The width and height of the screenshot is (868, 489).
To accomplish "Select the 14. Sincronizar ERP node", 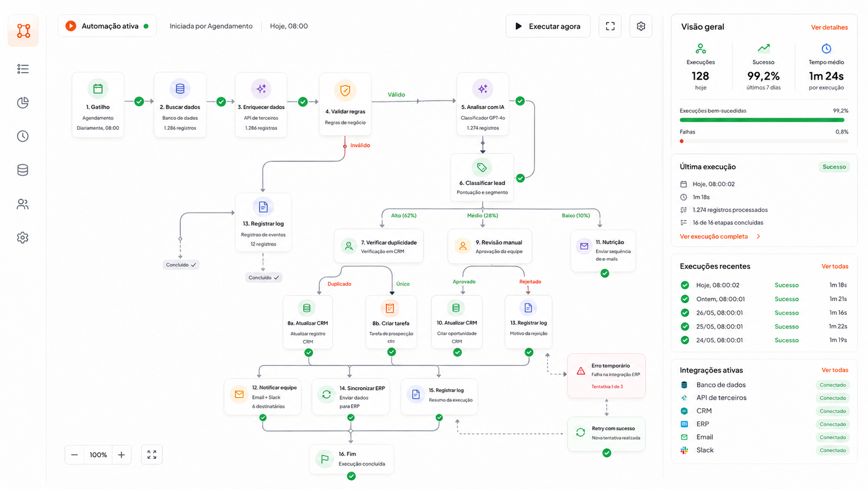I will pos(351,397).
